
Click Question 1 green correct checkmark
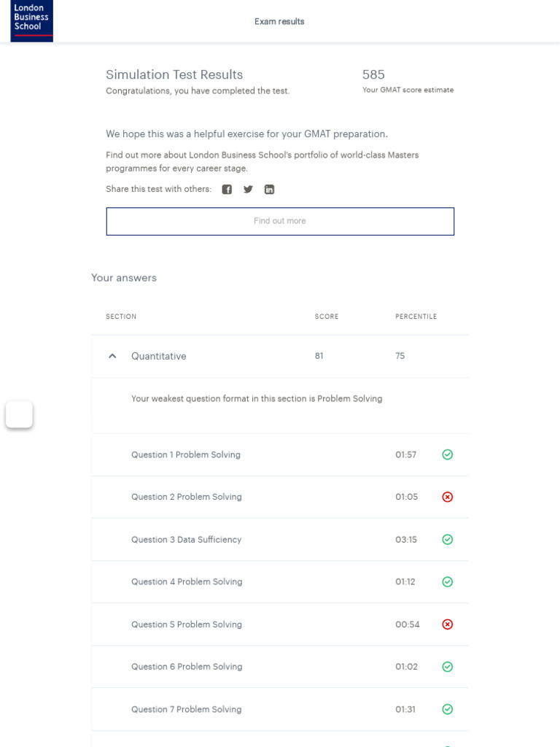(x=448, y=454)
